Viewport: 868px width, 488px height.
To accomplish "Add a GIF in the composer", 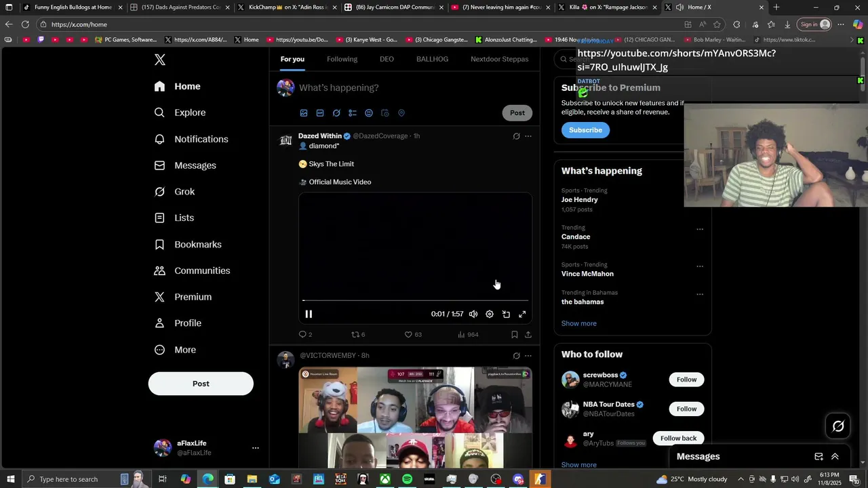I will tap(320, 113).
